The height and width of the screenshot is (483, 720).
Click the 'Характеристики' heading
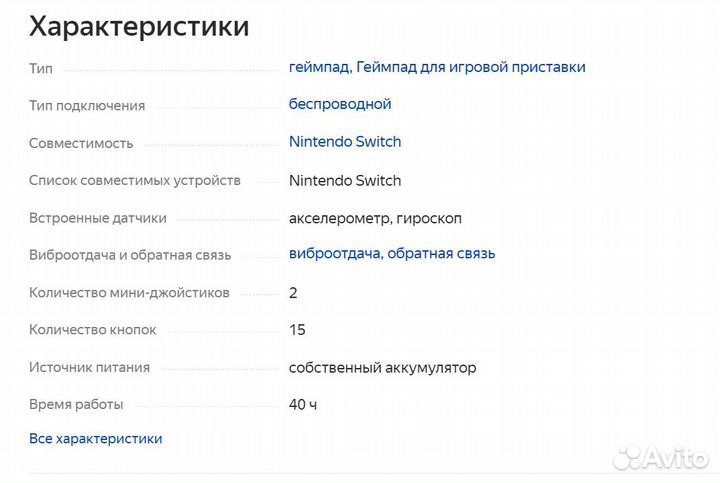click(x=139, y=26)
